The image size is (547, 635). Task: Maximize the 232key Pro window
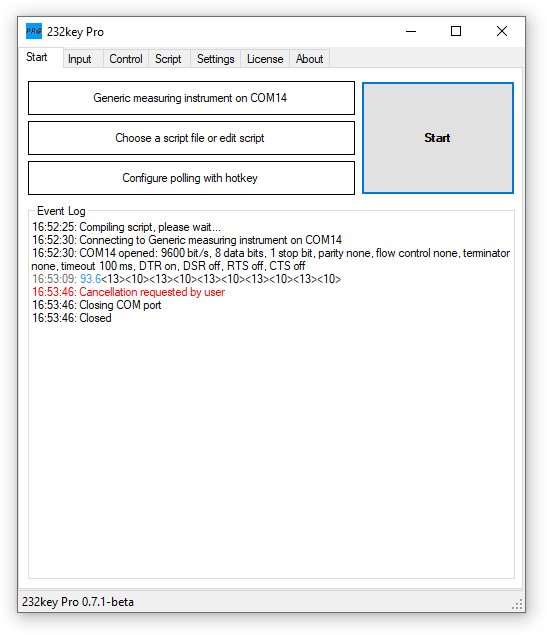pos(456,31)
